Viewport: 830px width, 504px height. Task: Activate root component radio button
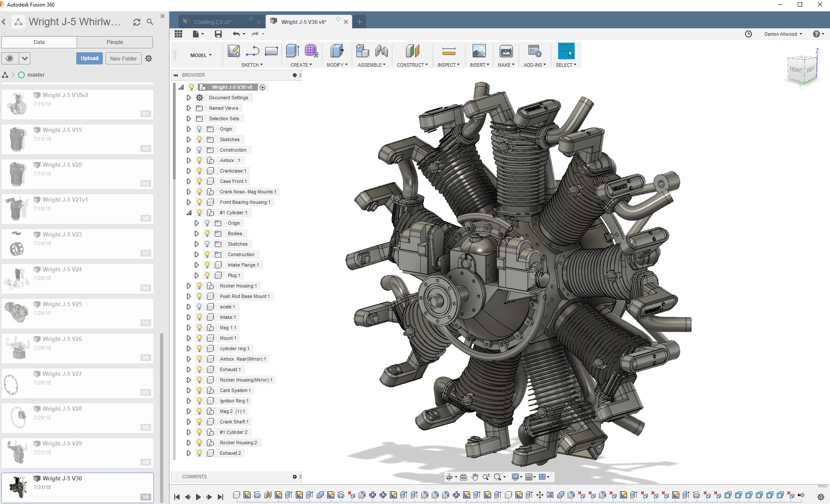pyautogui.click(x=263, y=87)
